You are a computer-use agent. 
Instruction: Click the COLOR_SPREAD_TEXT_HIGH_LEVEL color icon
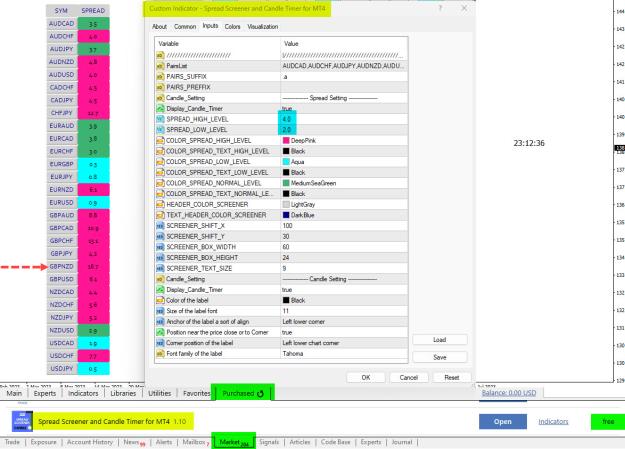click(160, 151)
